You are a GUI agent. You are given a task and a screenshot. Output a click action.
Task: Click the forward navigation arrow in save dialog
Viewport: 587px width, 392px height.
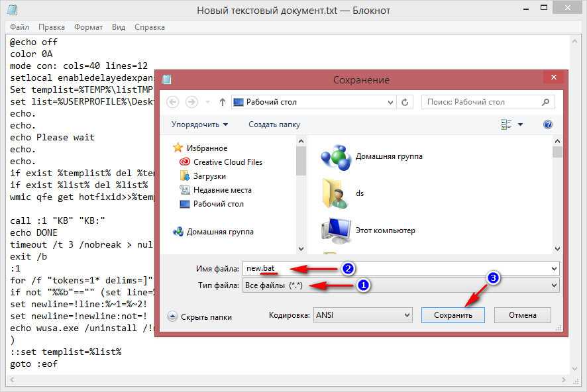point(191,102)
